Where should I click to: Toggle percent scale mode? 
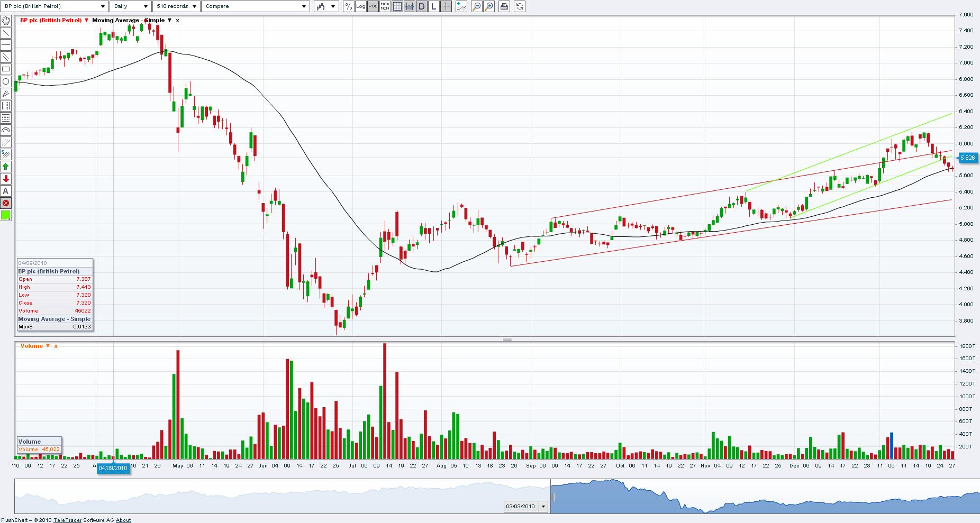pos(348,6)
